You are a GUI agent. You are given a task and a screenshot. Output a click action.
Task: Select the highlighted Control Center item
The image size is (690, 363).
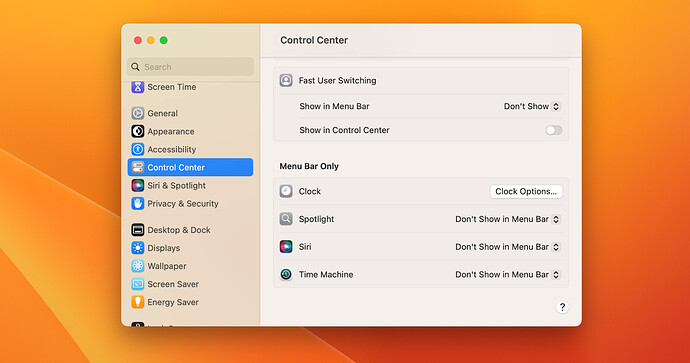(190, 167)
